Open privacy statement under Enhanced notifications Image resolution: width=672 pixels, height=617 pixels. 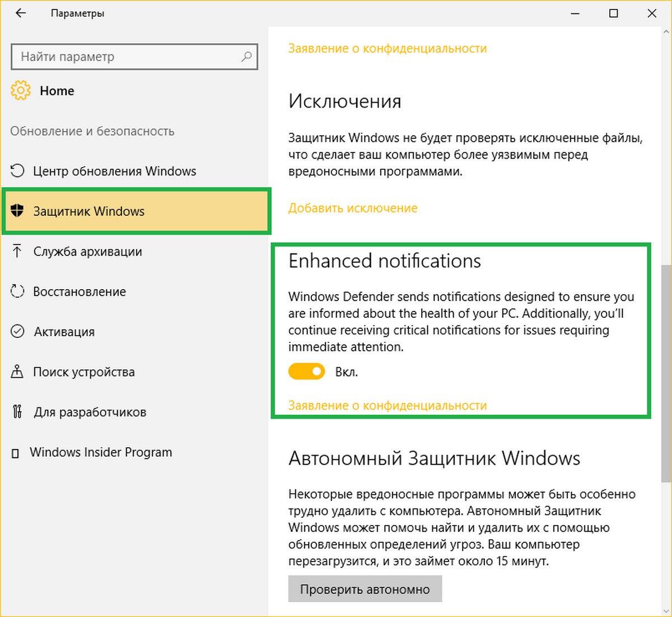click(388, 405)
